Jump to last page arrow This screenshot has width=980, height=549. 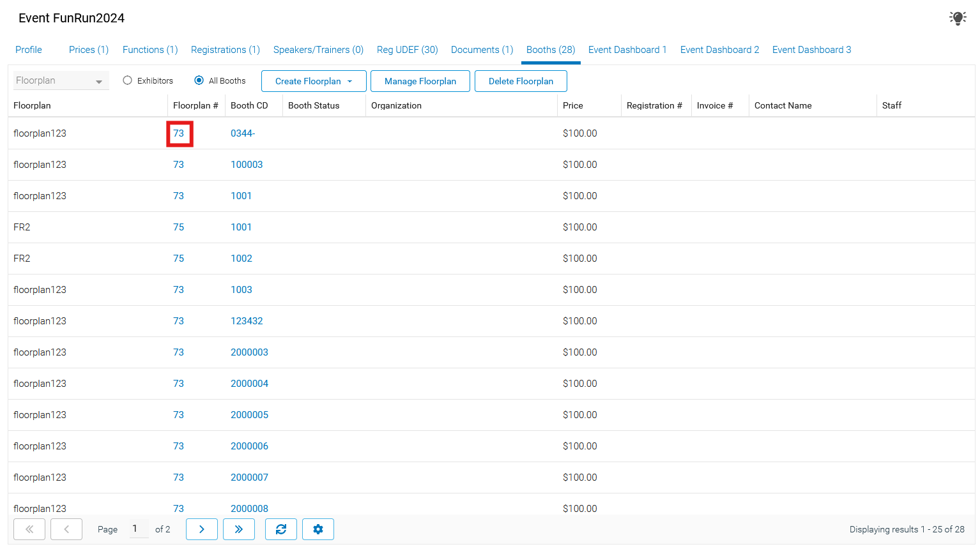[x=239, y=529]
